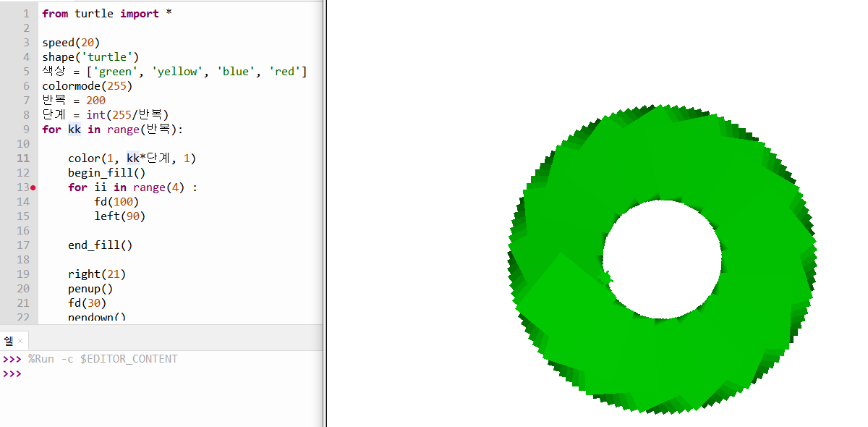Viewport: 868px width, 427px height.
Task: Select the 쉘 shell tab
Action: coord(9,341)
